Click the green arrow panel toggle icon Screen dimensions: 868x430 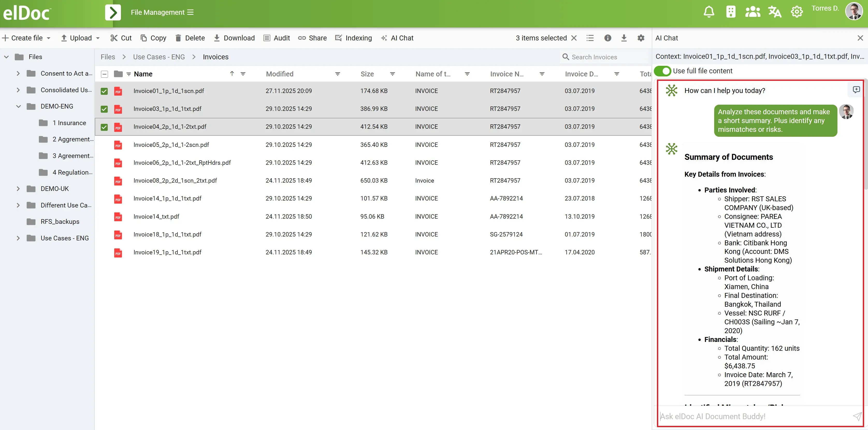[113, 12]
